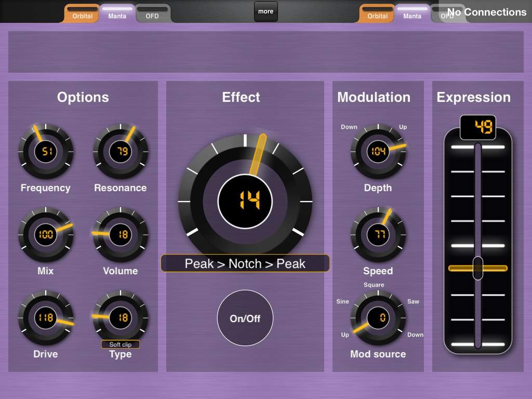Click the Speed knob showing 77

pyautogui.click(x=378, y=234)
